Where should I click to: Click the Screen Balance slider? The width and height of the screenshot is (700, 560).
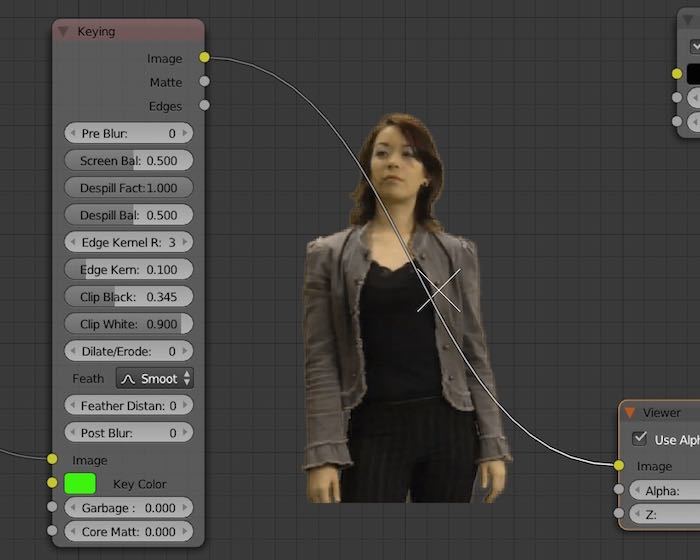point(128,160)
